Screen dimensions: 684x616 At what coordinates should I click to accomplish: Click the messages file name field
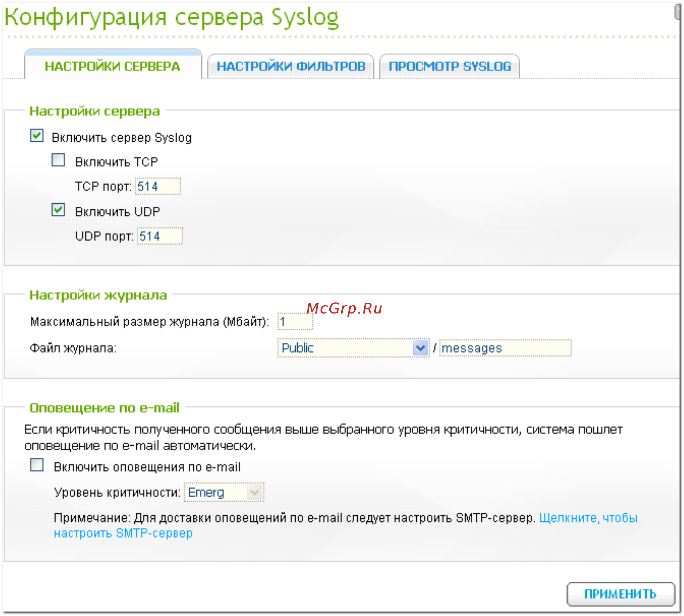point(505,348)
